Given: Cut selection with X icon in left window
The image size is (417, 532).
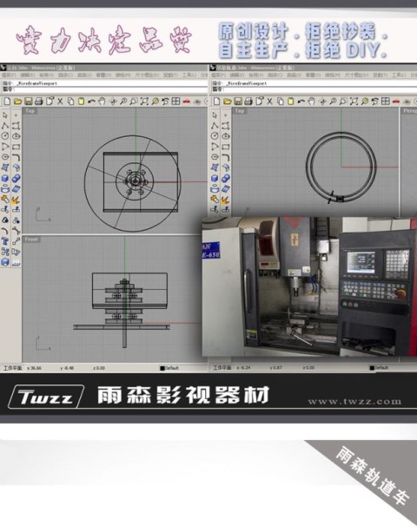Looking at the screenshot, I should point(60,102).
